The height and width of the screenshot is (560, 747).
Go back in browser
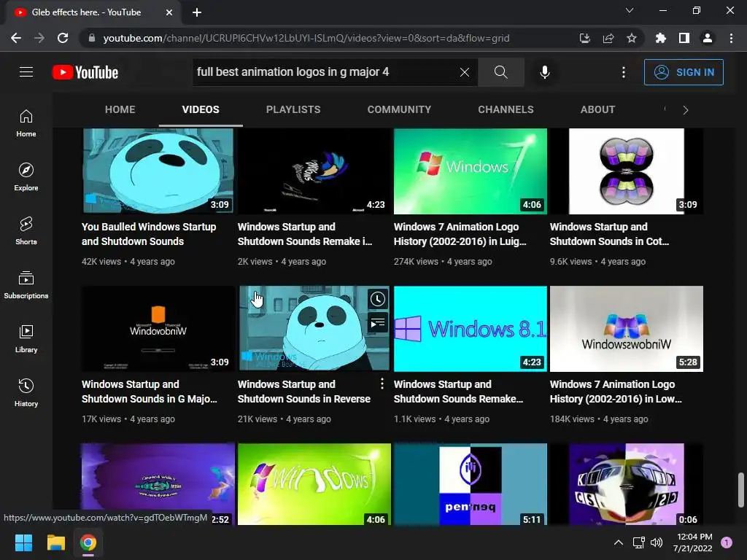pos(16,38)
